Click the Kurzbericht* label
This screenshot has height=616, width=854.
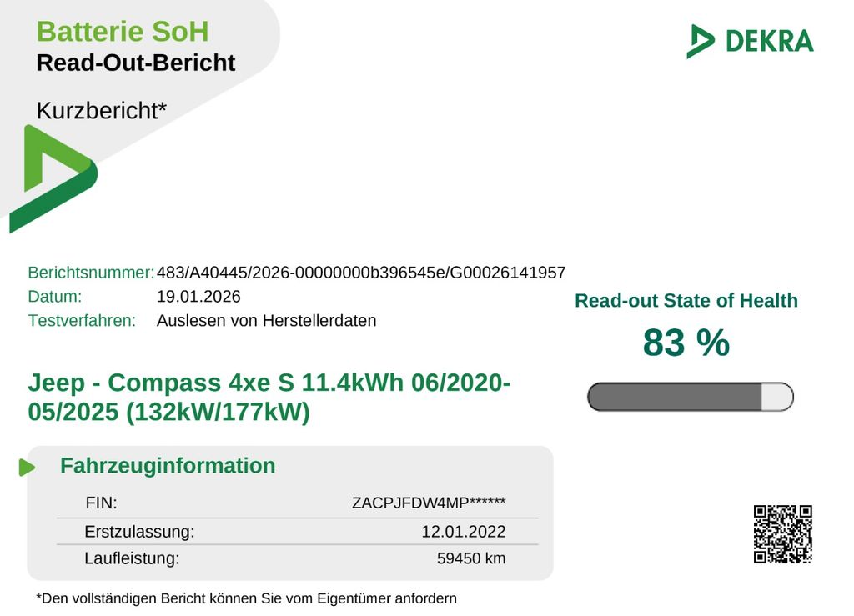[x=102, y=110]
